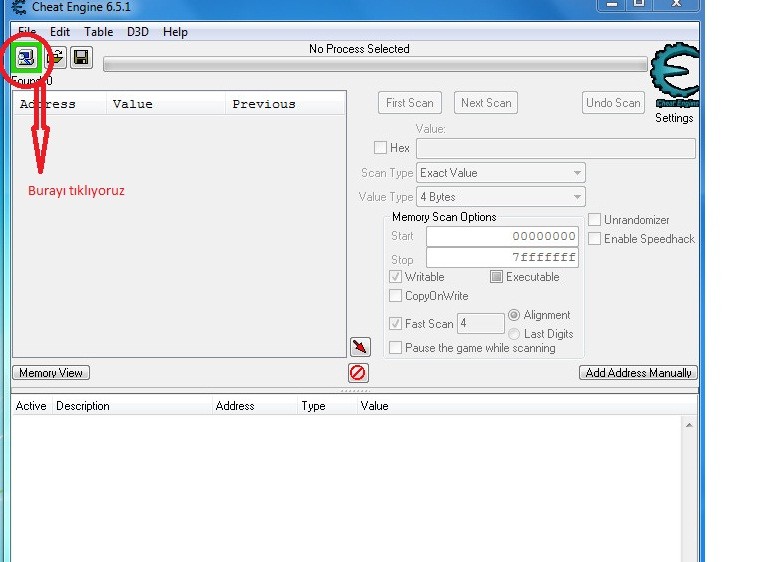Open the Scan Type dropdown

[501, 173]
